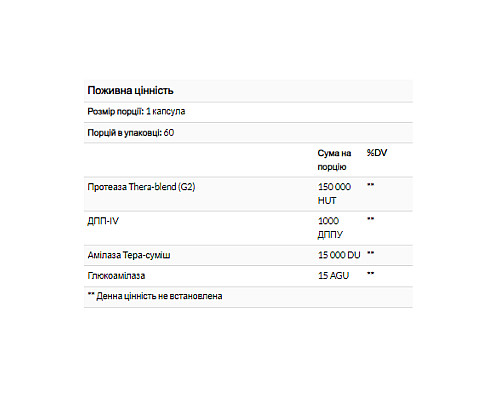Select the Розмір порції: 1 капсула row
The height and width of the screenshot is (400, 500).
(248, 112)
